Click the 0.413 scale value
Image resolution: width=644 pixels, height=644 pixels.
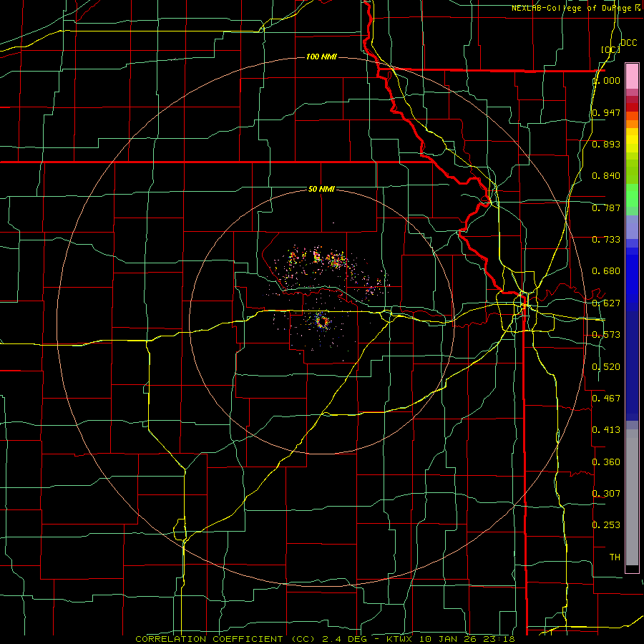point(606,430)
